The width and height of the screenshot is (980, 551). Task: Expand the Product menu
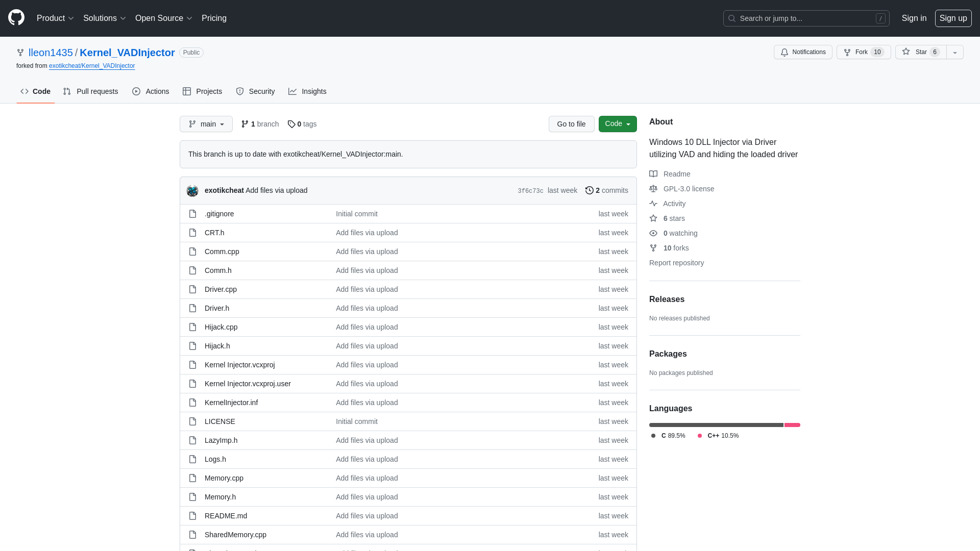coord(55,18)
